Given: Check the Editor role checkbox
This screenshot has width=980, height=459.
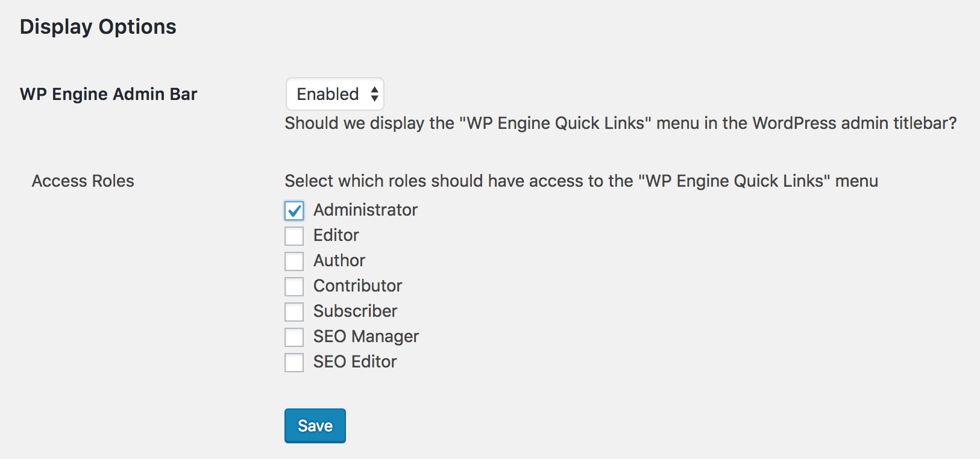Looking at the screenshot, I should coord(294,236).
